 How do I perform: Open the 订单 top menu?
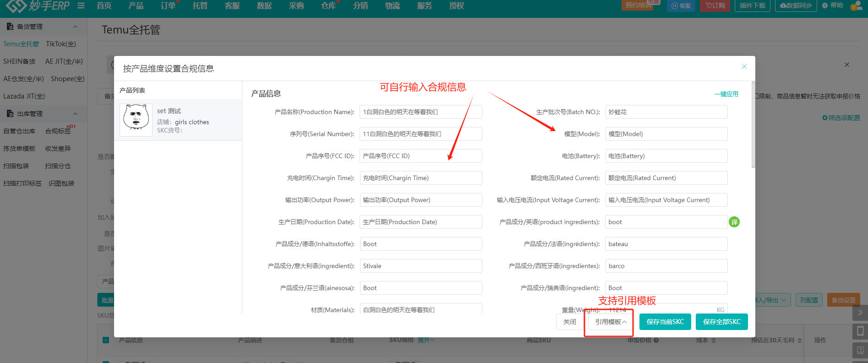coord(168,5)
